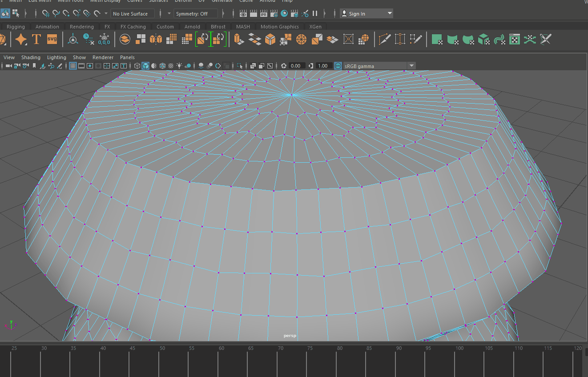The image size is (588, 377).
Task: Click the Render View clapperboard eye icon
Action: (243, 14)
